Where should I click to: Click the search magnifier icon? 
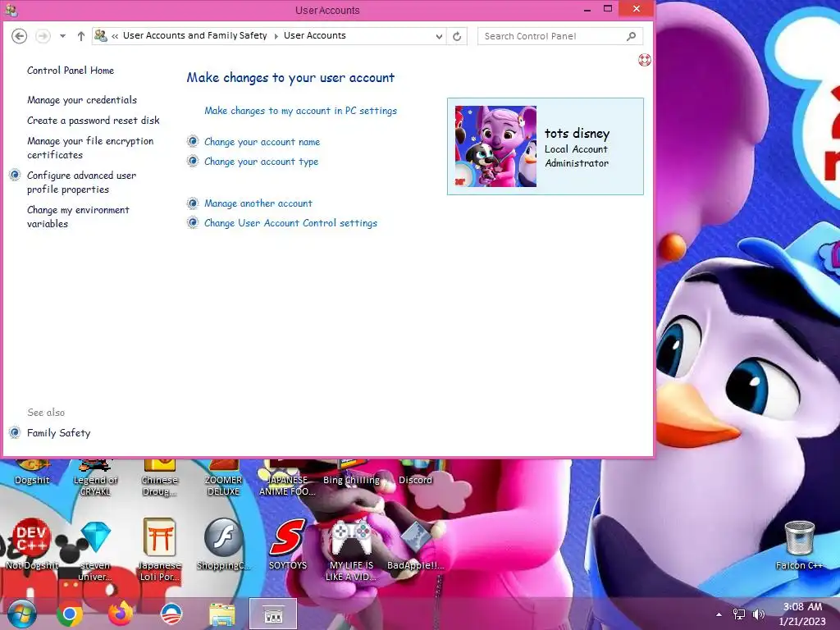point(632,36)
